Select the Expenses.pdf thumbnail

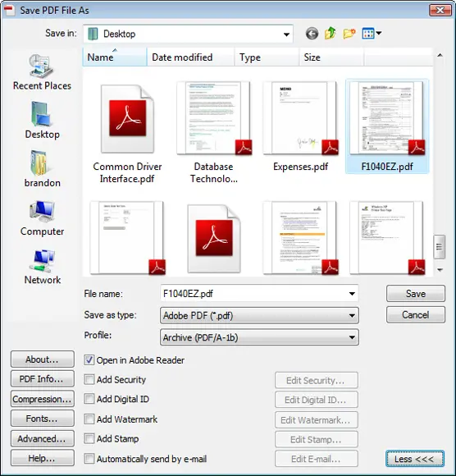(300, 127)
